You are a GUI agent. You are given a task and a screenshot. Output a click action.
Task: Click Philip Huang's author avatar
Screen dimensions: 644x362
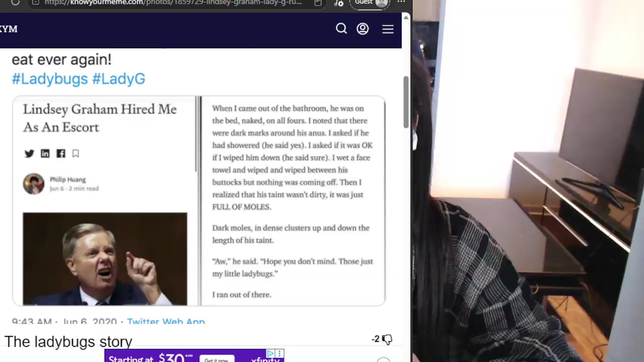pos(34,184)
